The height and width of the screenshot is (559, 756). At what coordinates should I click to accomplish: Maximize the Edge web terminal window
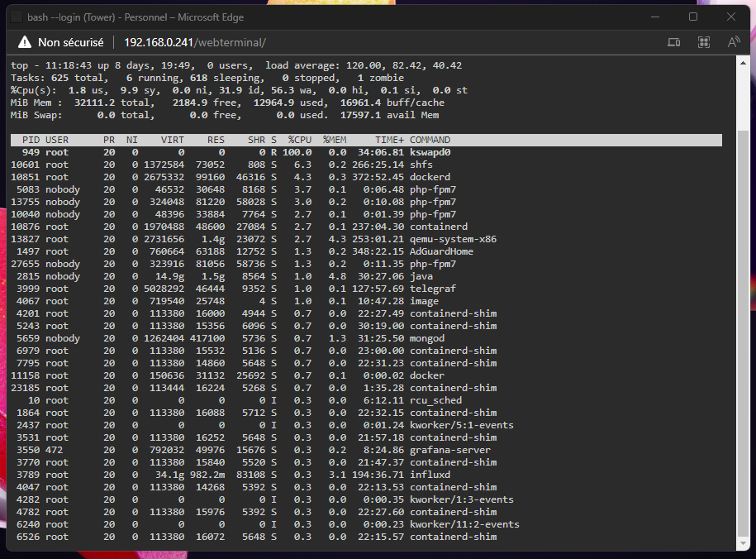click(693, 17)
